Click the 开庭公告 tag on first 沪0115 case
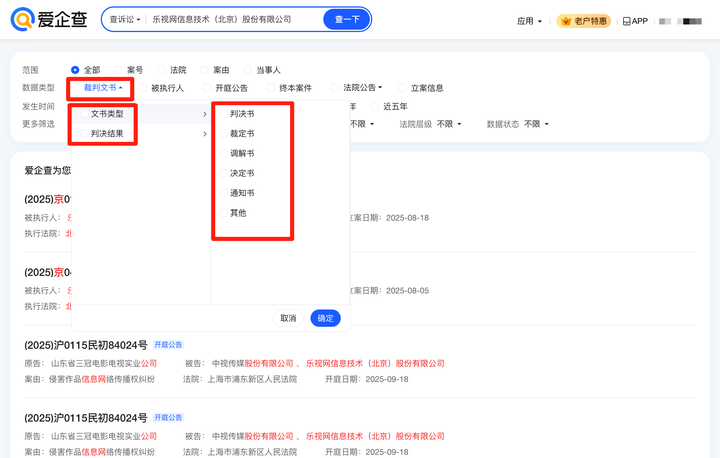720x458 pixels. (168, 345)
